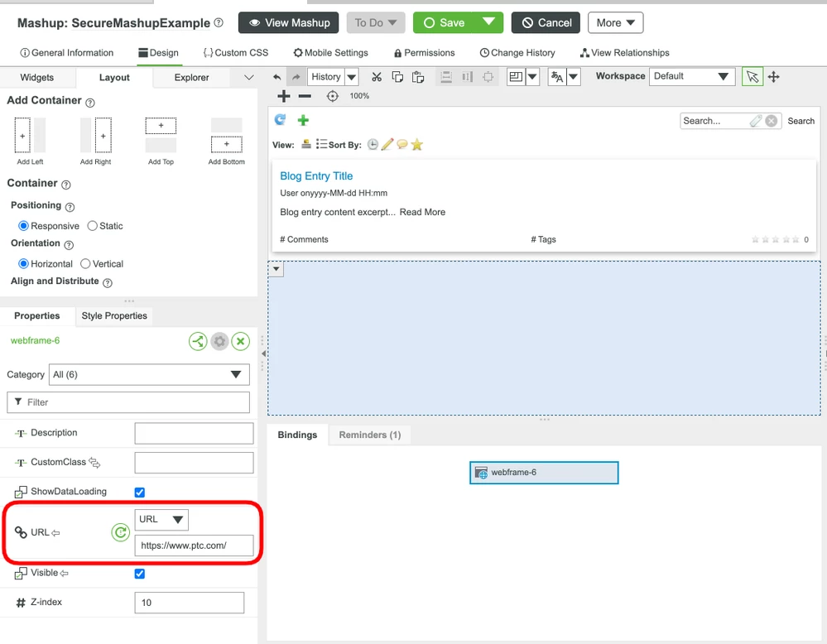
Task: Toggle Visible property checkbox
Action: pos(140,574)
